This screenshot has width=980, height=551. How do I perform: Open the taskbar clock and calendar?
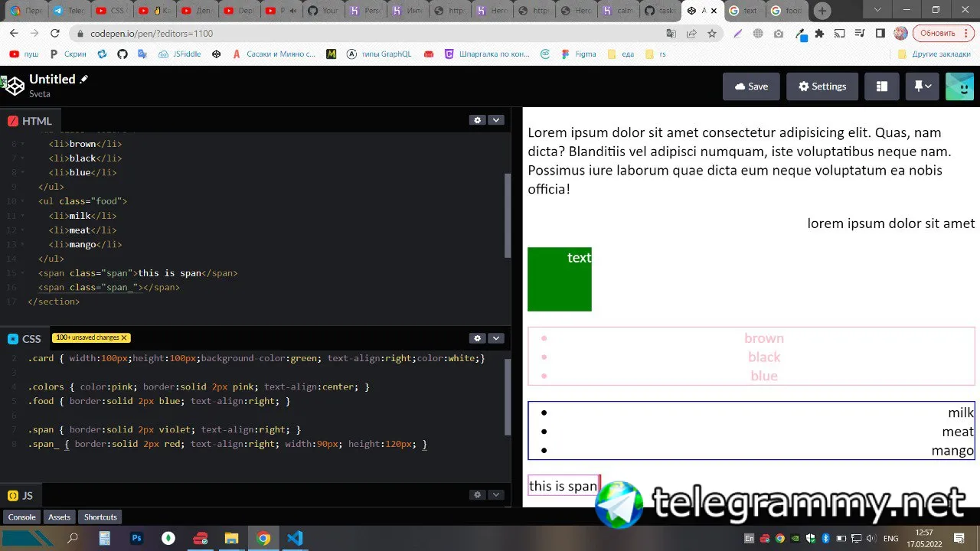click(924, 538)
